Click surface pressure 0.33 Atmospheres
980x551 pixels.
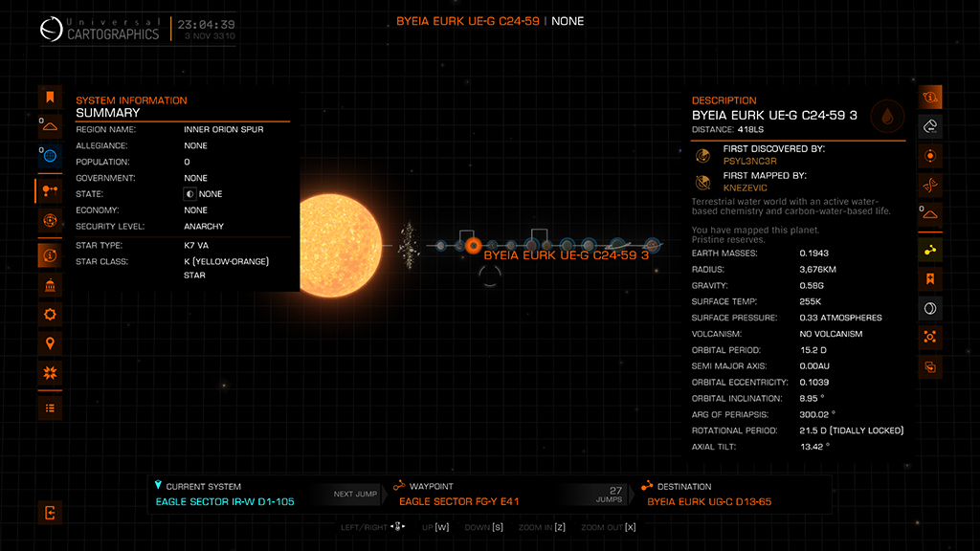(x=840, y=318)
